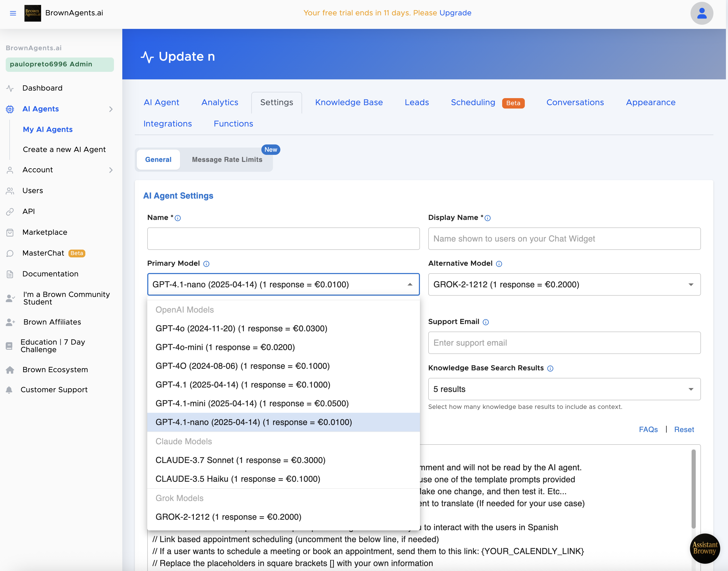Click the Name field info icon
This screenshot has width=728, height=571.
(x=178, y=218)
